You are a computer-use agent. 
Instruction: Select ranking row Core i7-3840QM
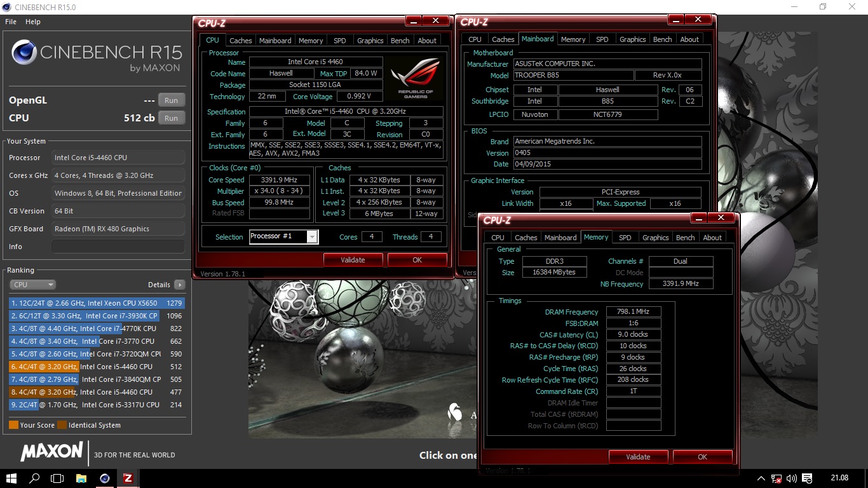click(97, 379)
